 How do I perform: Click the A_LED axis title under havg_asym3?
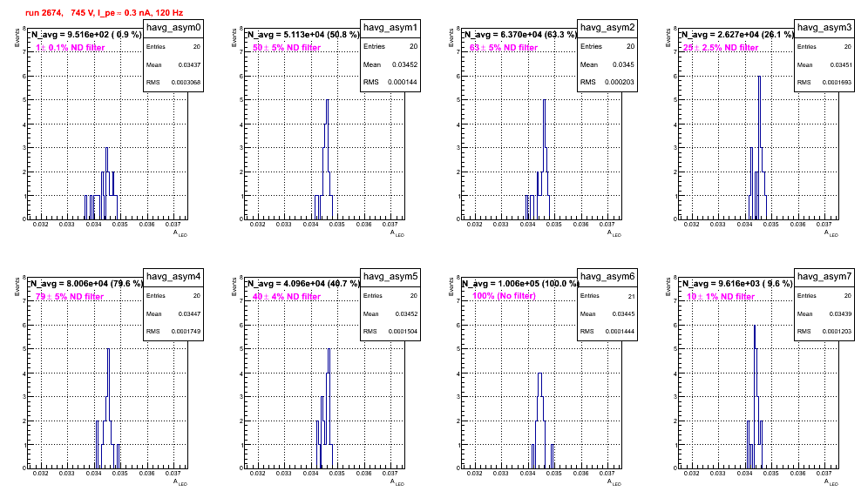(831, 233)
